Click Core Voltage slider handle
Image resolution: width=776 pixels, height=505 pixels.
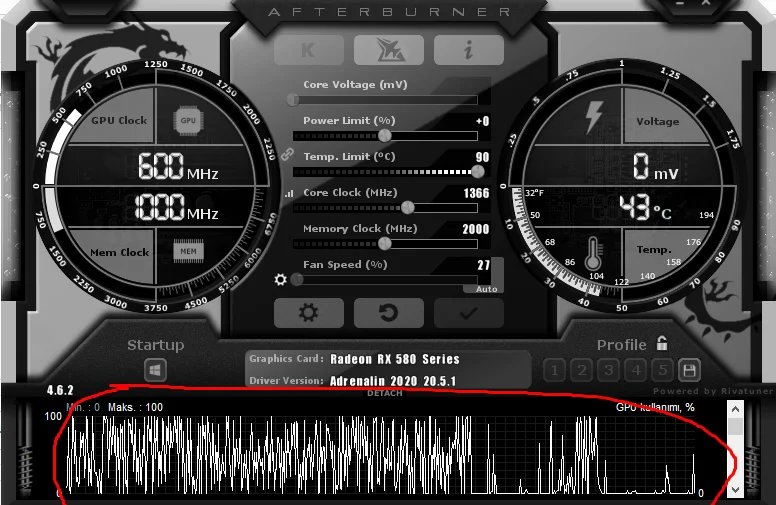pos(292,100)
